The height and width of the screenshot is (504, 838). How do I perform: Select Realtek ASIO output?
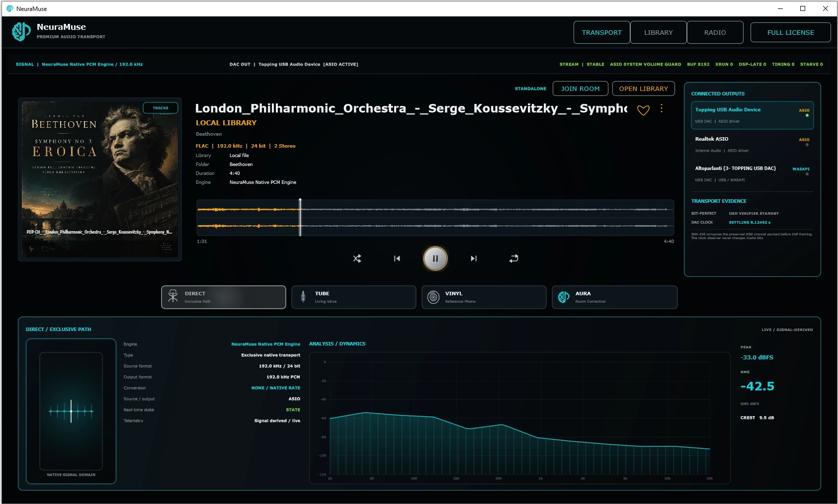point(753,145)
